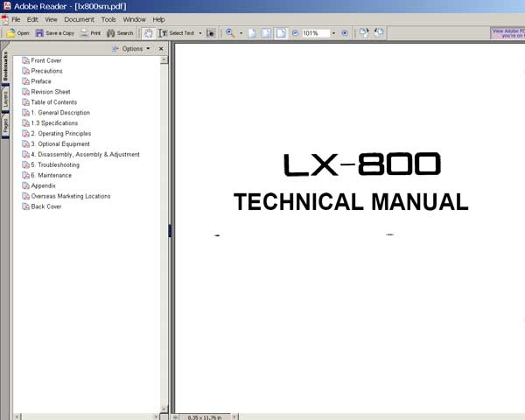
Task: Switch to the Layers side tab
Action: point(5,100)
